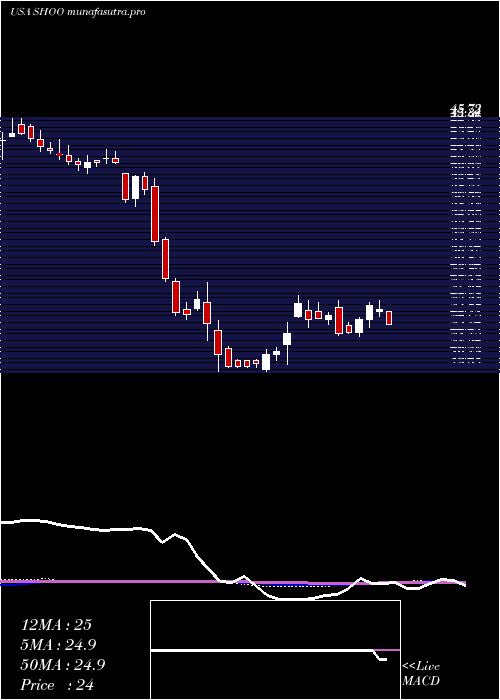
Task: Click the <<Live MACD label
Action: [x=421, y=674]
